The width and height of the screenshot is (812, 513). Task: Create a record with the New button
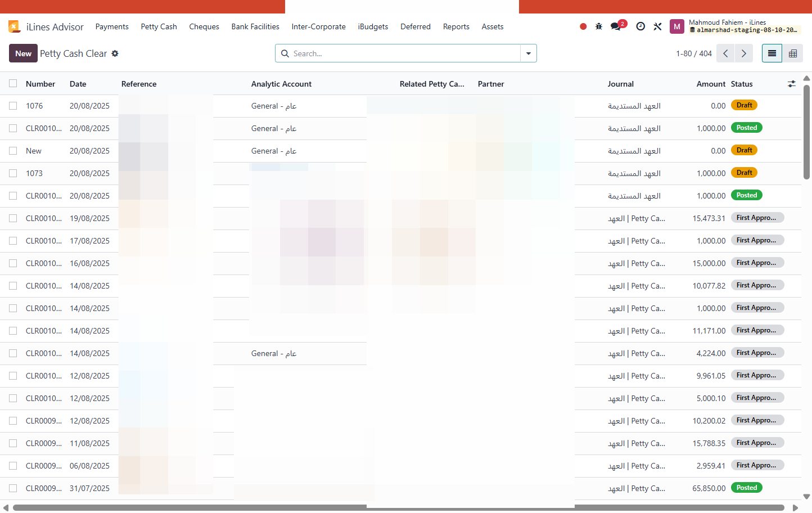click(23, 53)
